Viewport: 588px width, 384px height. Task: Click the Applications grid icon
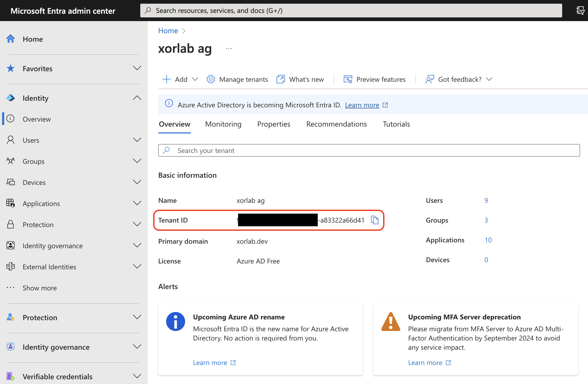[11, 203]
